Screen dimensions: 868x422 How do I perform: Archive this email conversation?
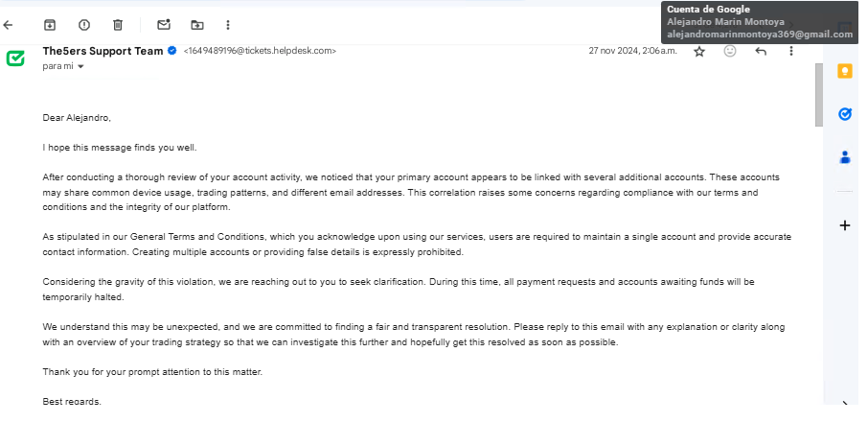pyautogui.click(x=50, y=24)
